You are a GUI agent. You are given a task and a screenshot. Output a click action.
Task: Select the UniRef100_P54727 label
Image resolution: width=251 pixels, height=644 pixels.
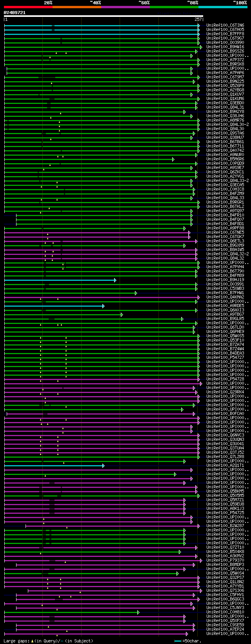225,358
